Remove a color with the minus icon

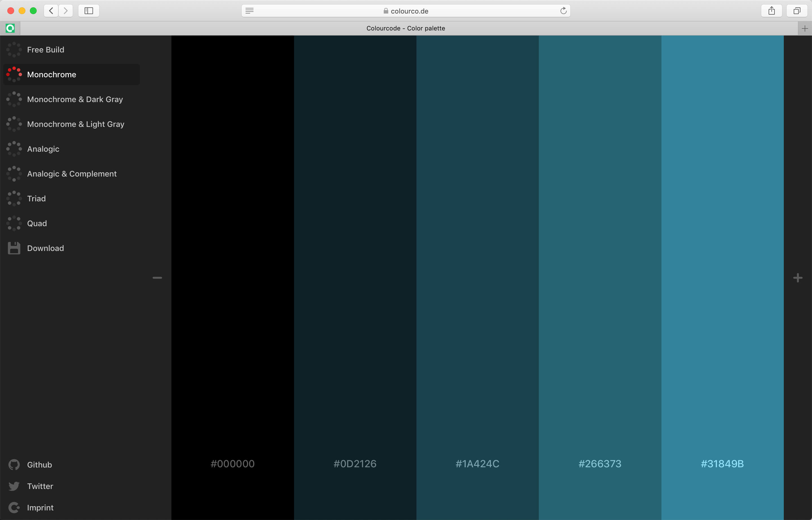tap(157, 278)
